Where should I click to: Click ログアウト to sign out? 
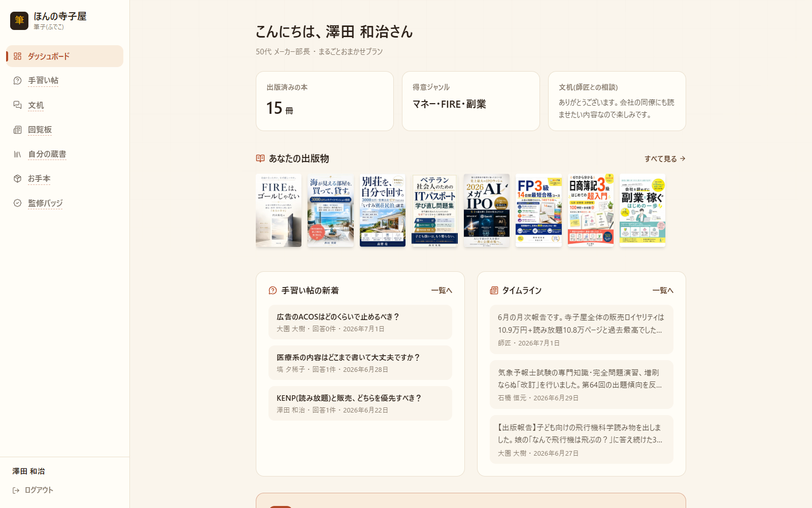point(33,490)
